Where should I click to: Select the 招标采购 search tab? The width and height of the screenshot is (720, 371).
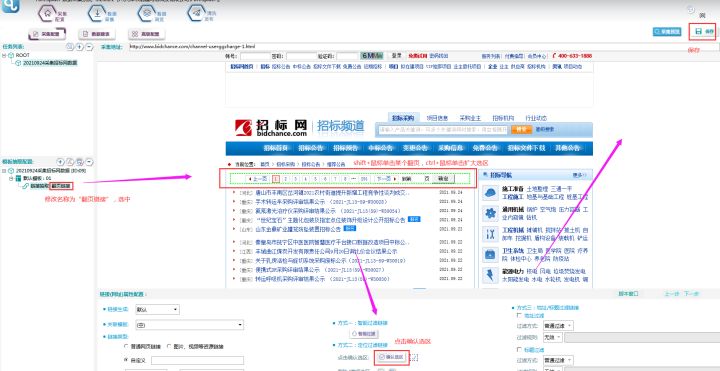(x=403, y=118)
